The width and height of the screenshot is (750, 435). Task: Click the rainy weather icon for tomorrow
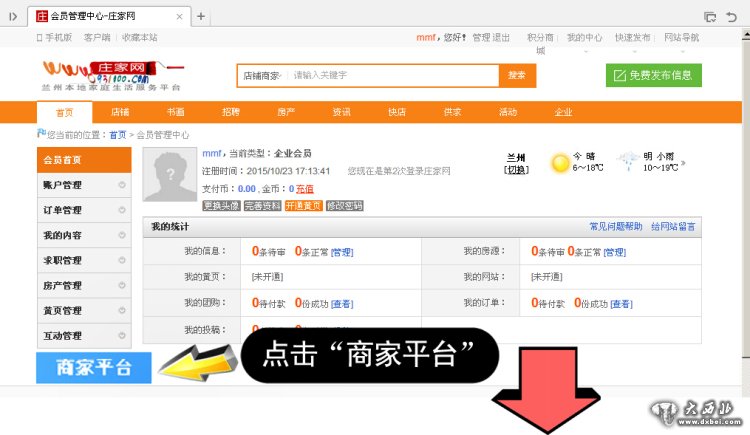(628, 161)
